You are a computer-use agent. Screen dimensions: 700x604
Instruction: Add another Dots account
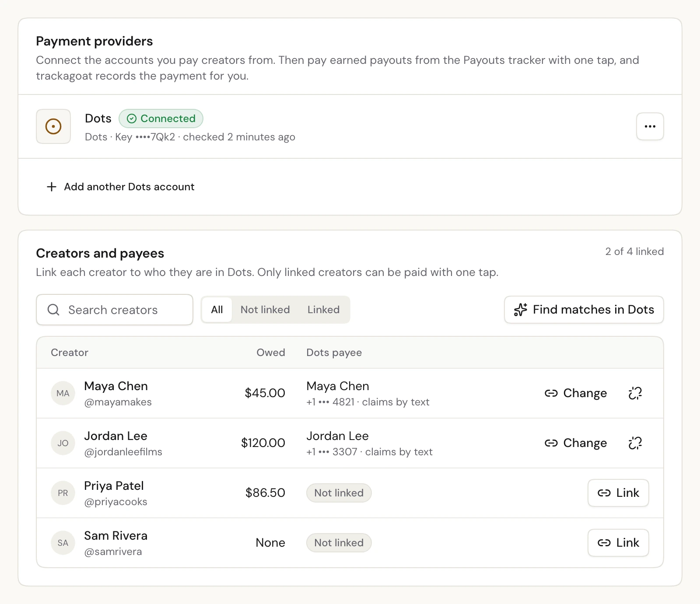tap(120, 187)
